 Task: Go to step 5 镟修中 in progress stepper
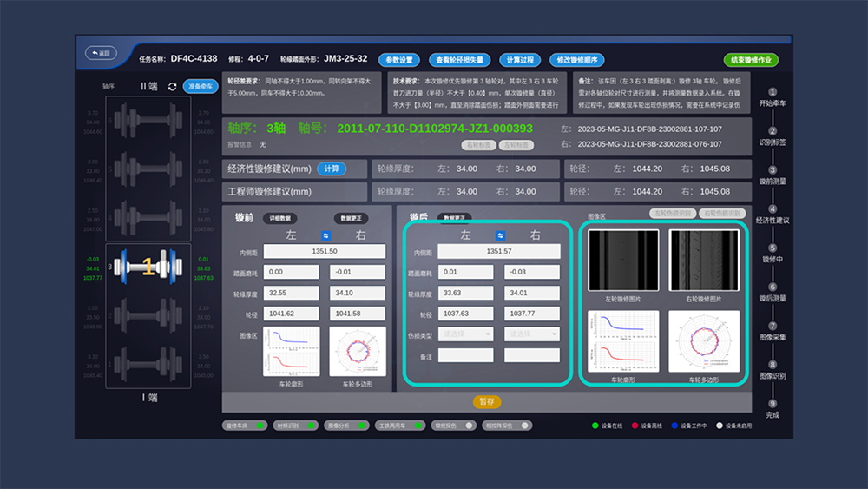pyautogui.click(x=773, y=253)
